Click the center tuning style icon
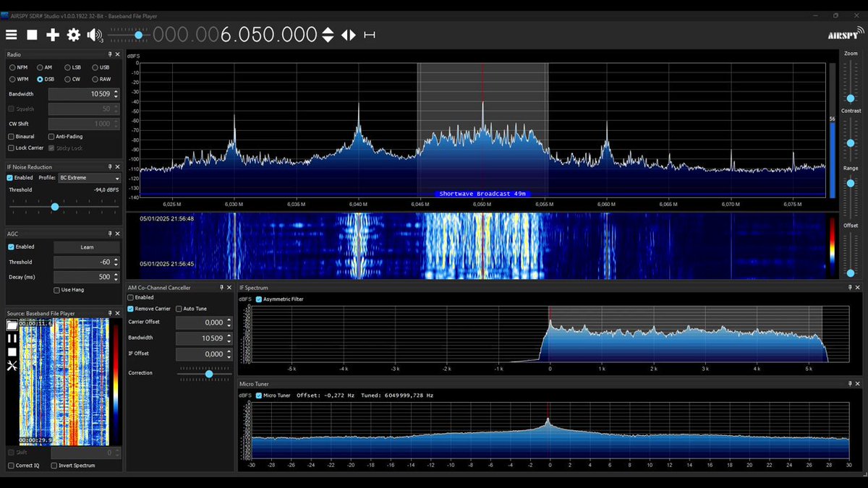Viewport: 868px width, 488px height. [x=370, y=34]
